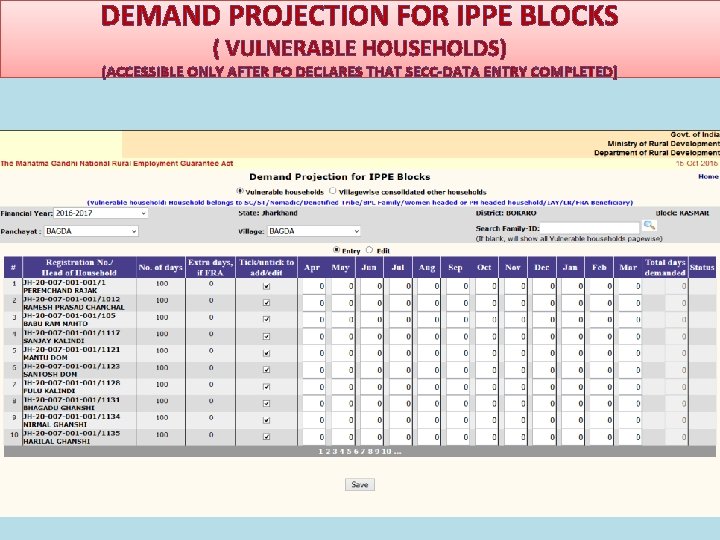Click 'Demand Projection for IPPE Blocks' page heading
720x540 pixels.
[340, 177]
